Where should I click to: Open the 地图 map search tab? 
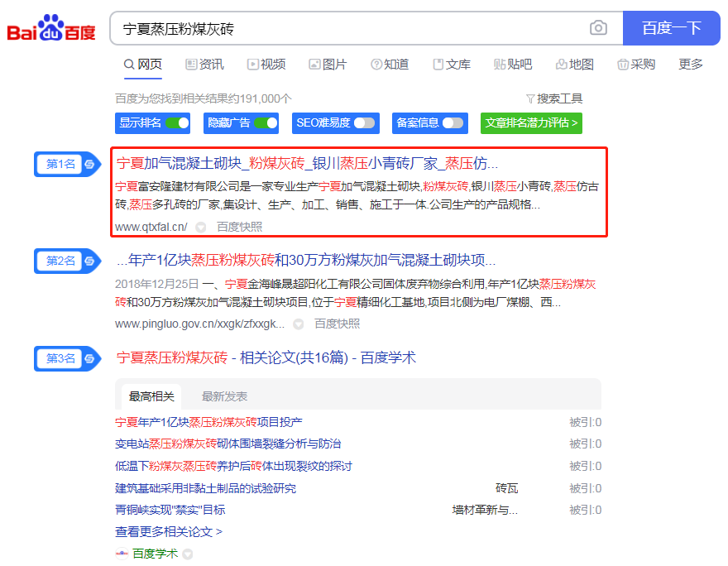pyautogui.click(x=575, y=65)
